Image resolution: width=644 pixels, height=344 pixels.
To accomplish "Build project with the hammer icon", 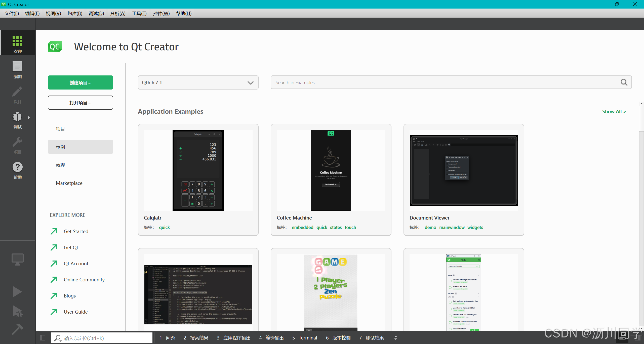I will click(17, 329).
